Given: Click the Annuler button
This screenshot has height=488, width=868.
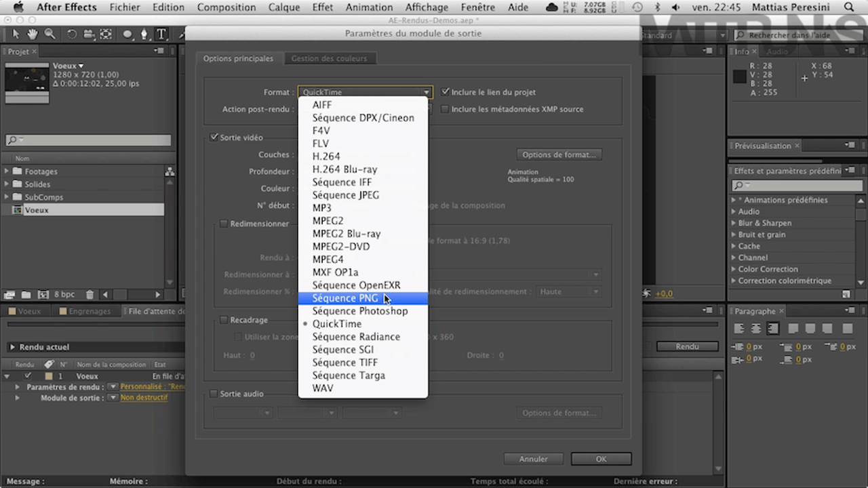Looking at the screenshot, I should pyautogui.click(x=534, y=459).
